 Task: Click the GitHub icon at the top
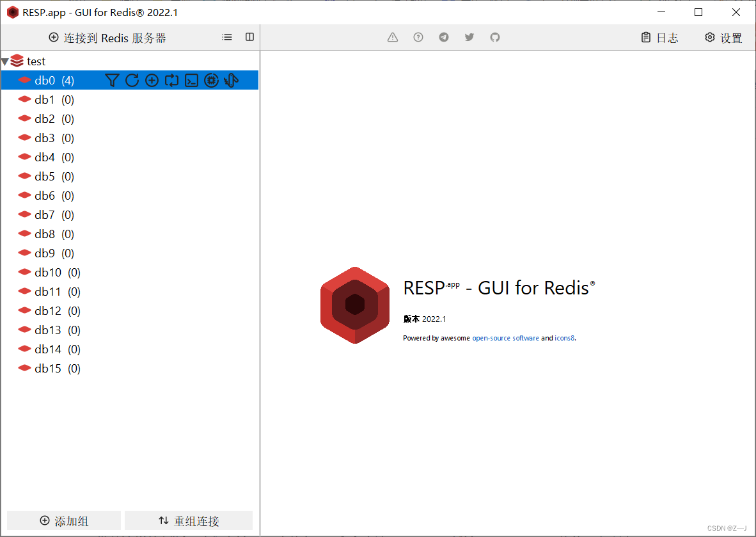click(x=494, y=37)
